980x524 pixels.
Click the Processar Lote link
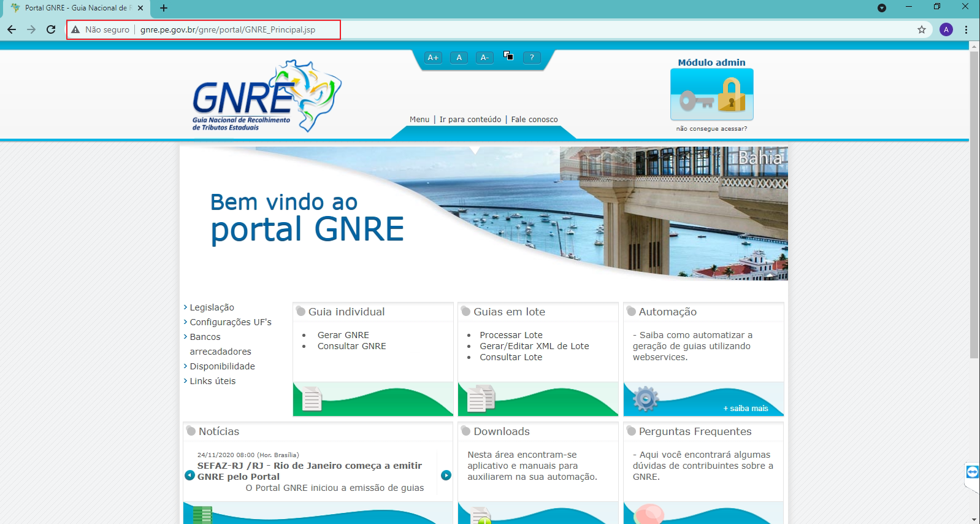(511, 335)
